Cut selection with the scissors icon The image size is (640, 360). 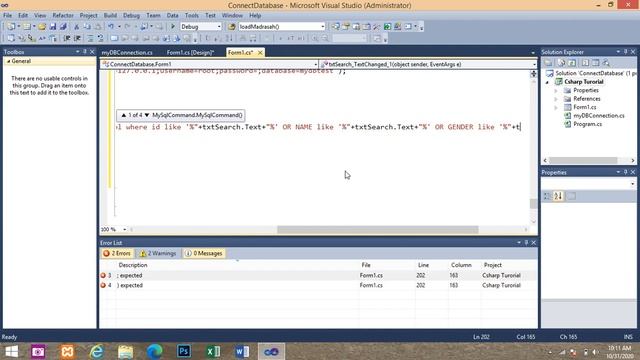point(76,27)
